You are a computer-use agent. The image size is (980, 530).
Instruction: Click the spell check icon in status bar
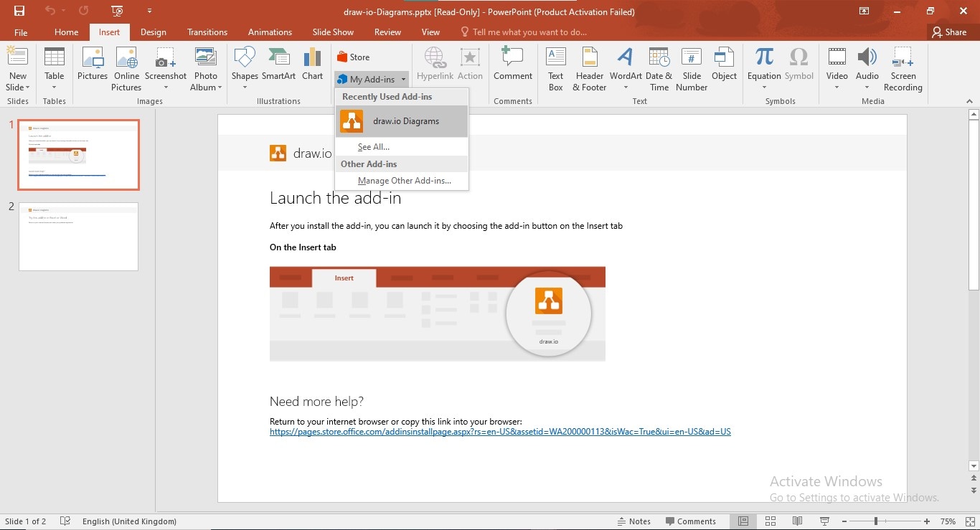[x=65, y=521]
